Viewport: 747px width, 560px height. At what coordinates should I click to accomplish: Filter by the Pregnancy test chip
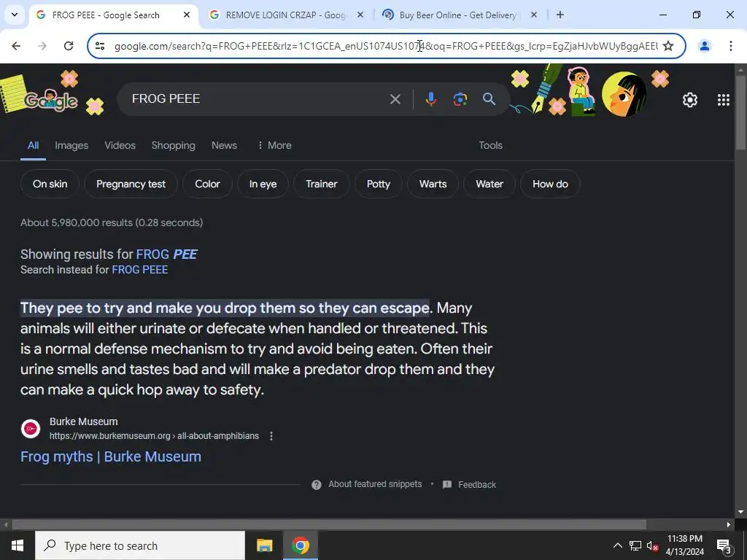tap(131, 184)
